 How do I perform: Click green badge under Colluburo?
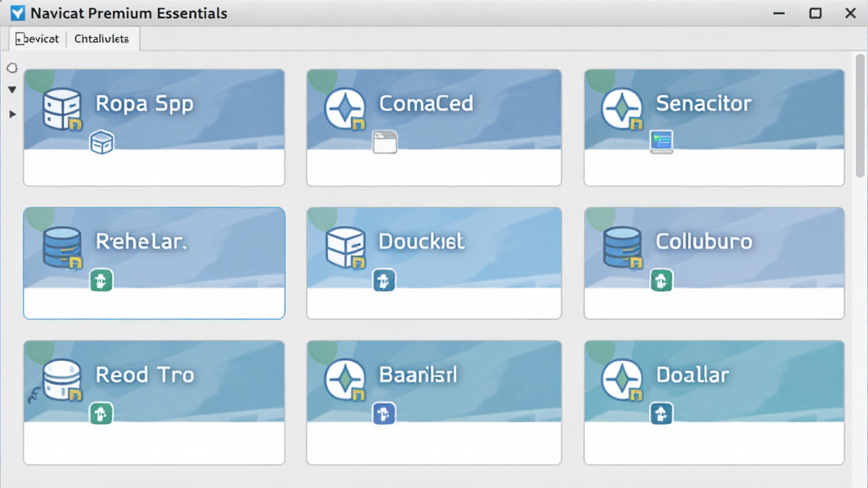pyautogui.click(x=661, y=280)
